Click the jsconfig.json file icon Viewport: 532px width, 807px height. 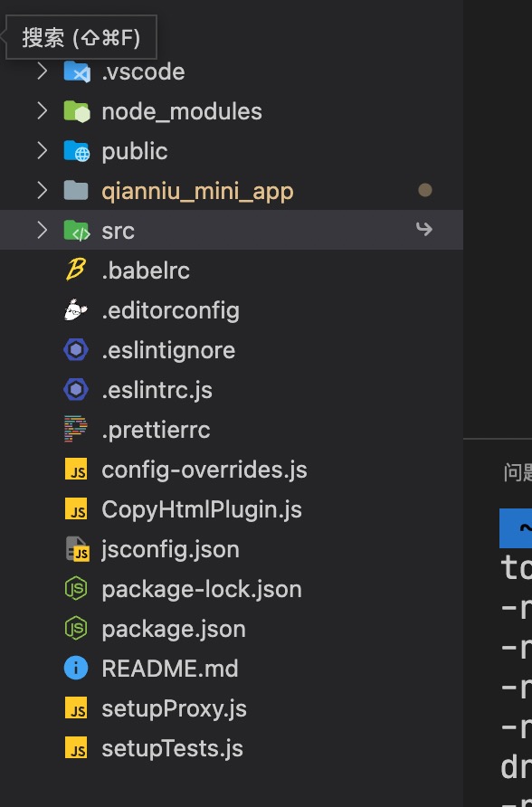76,548
